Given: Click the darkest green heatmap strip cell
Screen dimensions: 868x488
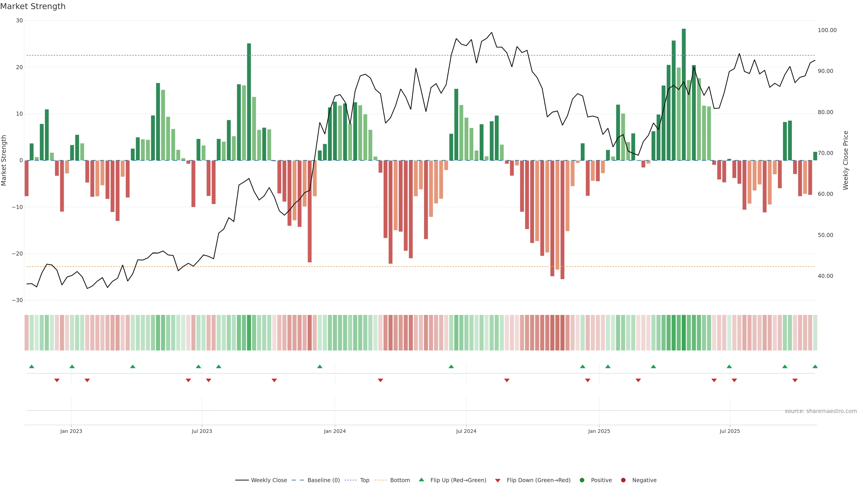Looking at the screenshot, I should coord(684,332).
